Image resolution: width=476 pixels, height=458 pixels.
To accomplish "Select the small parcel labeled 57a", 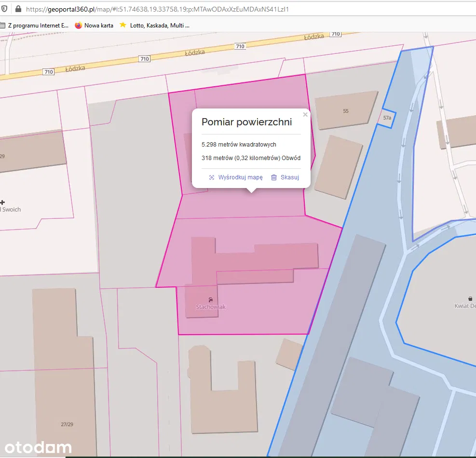I will tap(387, 118).
